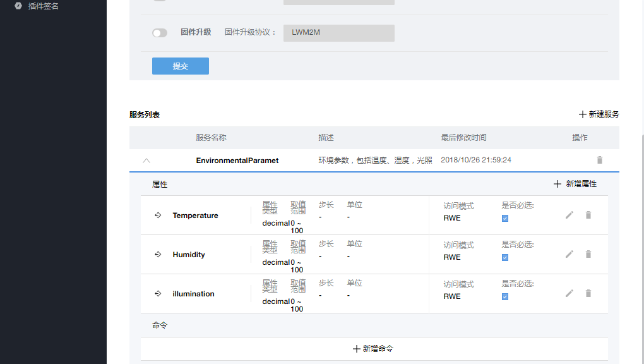Viewport: 644px width, 364px height.
Task: Click the illumination property arrow icon
Action: click(x=158, y=293)
